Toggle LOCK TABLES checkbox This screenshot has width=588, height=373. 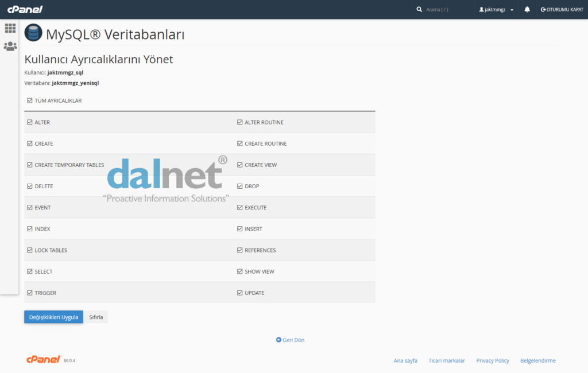[x=30, y=250]
